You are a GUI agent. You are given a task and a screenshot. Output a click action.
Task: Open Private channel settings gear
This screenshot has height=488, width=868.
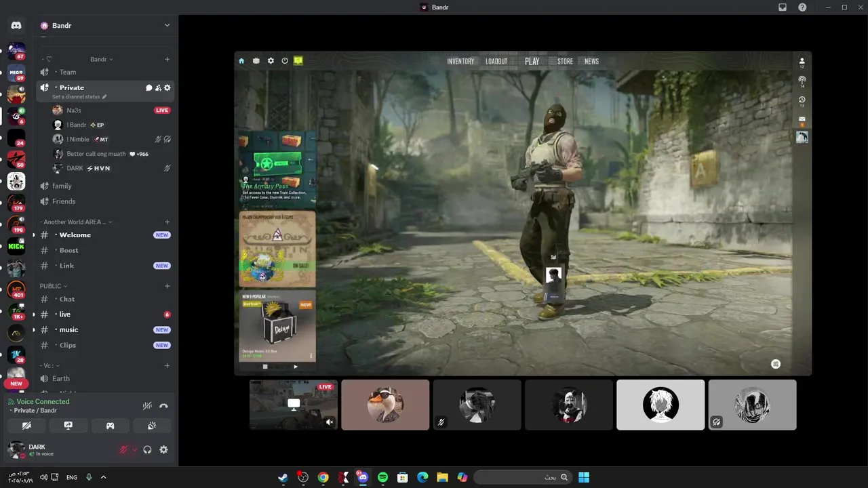[167, 87]
